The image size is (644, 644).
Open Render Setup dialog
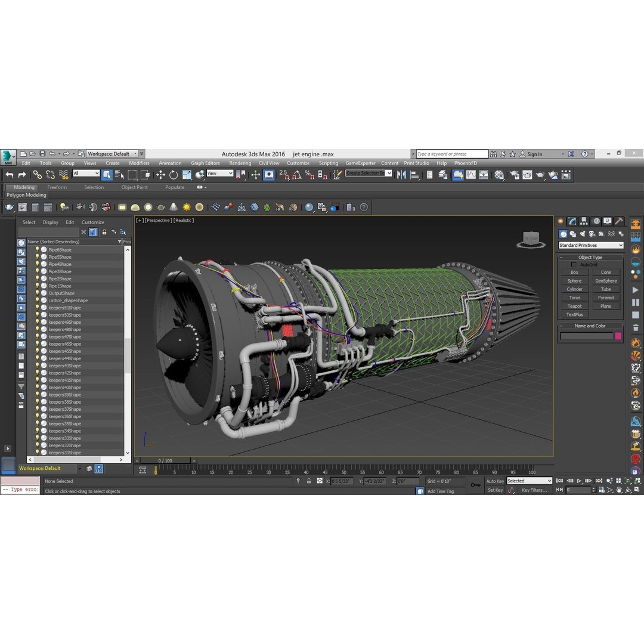(x=514, y=175)
